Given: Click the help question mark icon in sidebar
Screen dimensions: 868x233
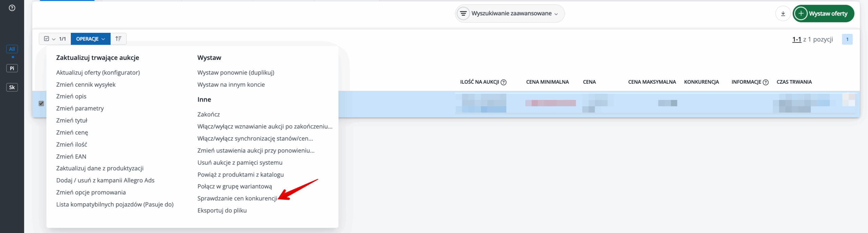Looking at the screenshot, I should click(12, 8).
